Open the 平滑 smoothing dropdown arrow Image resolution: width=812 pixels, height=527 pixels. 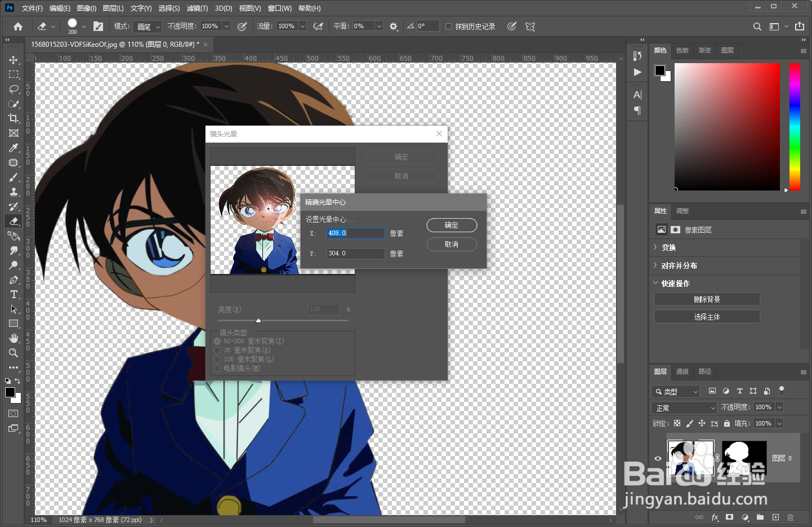pyautogui.click(x=379, y=26)
